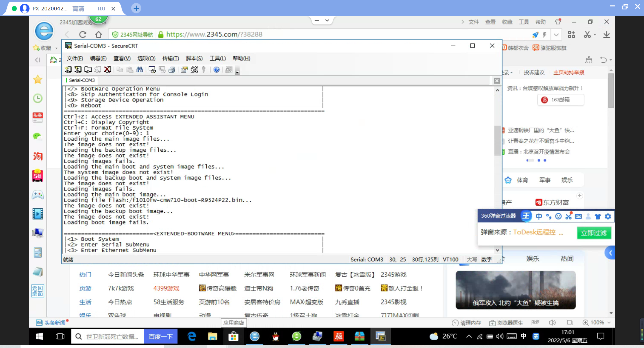The width and height of the screenshot is (644, 348).
Task: Expand SecureCRT toolbar overflow arrow
Action: pyautogui.click(x=237, y=71)
